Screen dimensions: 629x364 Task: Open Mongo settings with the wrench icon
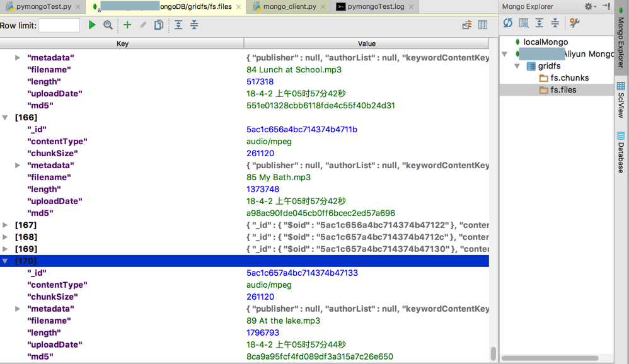(x=574, y=23)
